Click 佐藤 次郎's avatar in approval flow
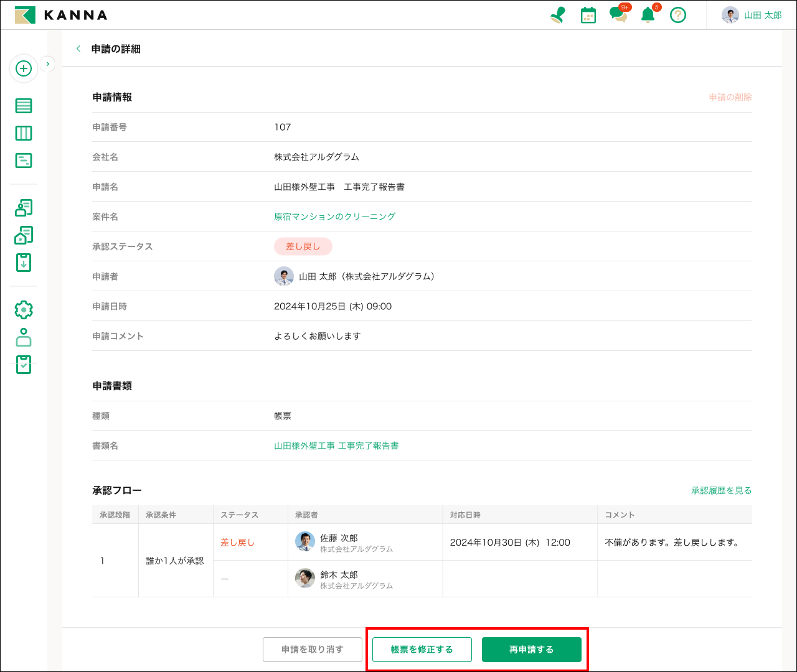797x672 pixels. click(305, 542)
